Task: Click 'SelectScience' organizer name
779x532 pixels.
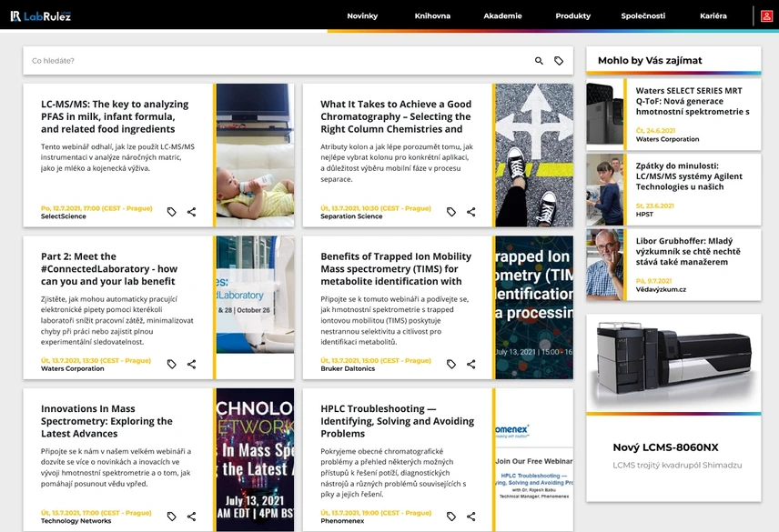Action: click(x=63, y=216)
